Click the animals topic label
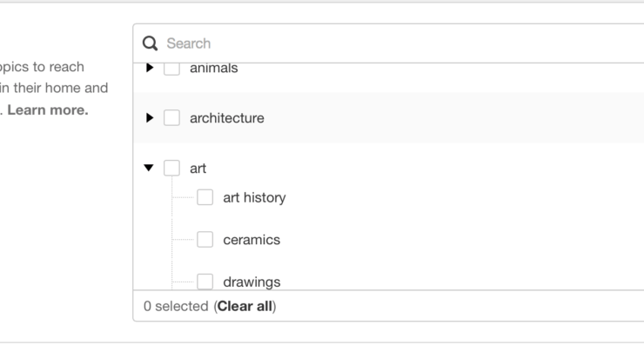 click(x=213, y=68)
